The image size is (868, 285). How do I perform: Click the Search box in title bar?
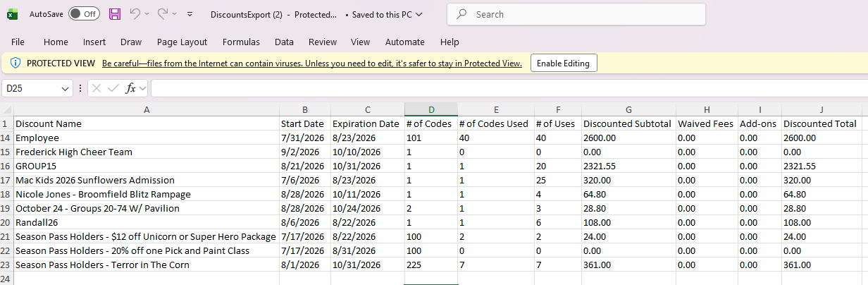576,14
